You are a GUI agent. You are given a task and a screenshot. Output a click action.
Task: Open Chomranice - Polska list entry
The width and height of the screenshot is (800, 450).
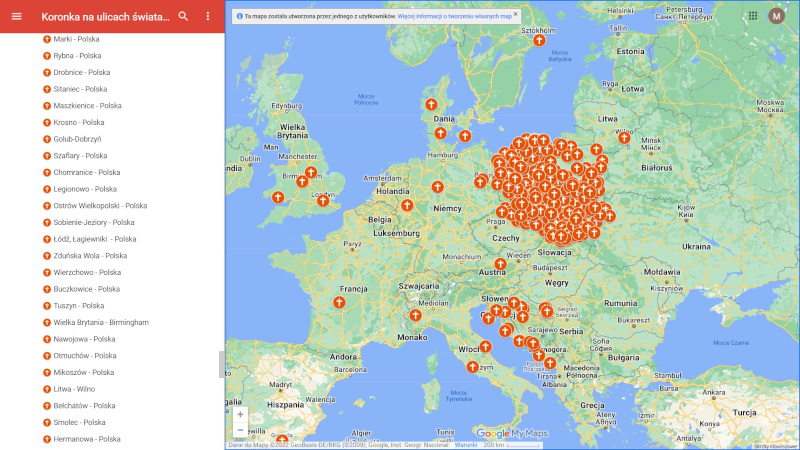pos(87,172)
